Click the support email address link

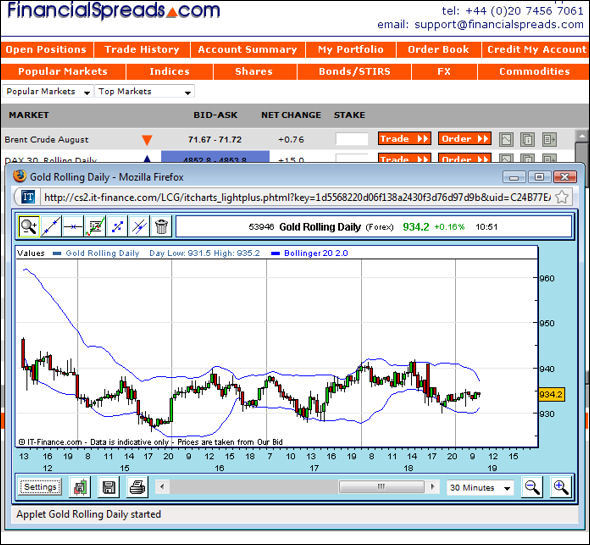click(x=499, y=24)
